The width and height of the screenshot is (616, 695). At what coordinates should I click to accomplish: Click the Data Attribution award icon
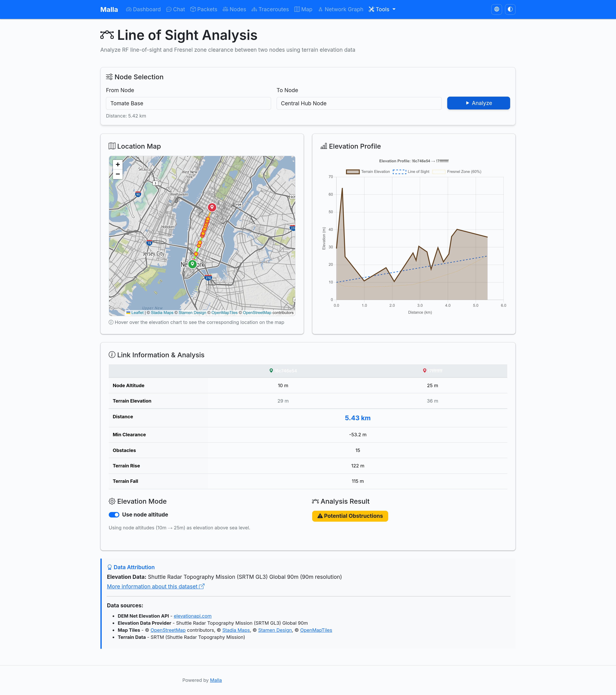[x=109, y=567]
